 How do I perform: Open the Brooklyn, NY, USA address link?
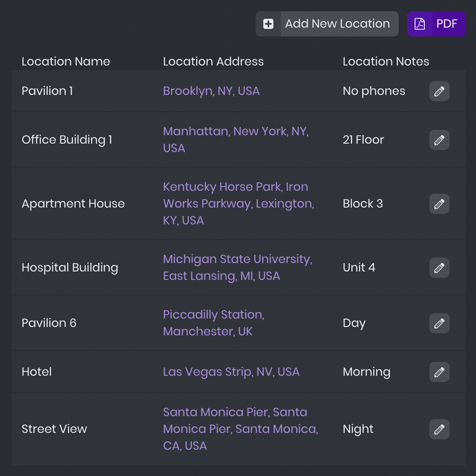(211, 91)
